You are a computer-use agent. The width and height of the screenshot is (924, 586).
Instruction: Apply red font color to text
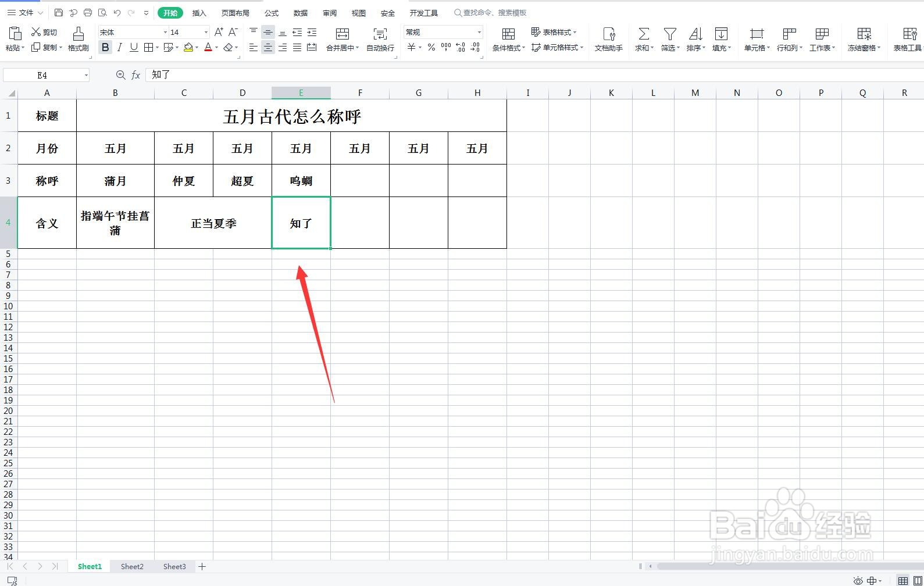pos(208,47)
